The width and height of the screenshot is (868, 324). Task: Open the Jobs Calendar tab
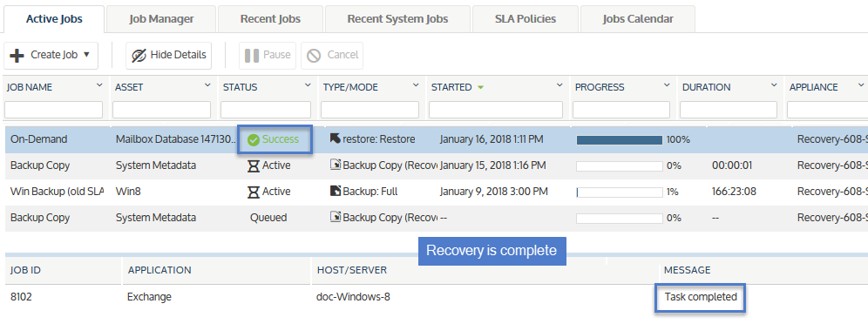(638, 19)
